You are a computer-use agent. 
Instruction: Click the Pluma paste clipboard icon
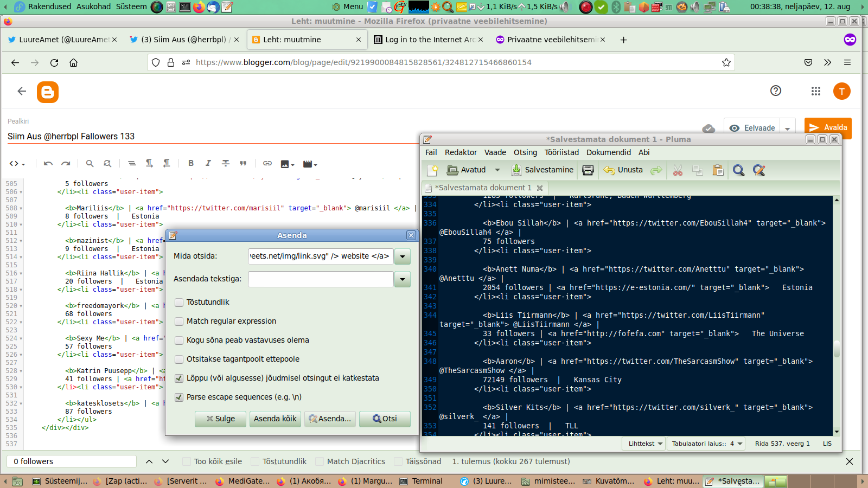(x=718, y=170)
